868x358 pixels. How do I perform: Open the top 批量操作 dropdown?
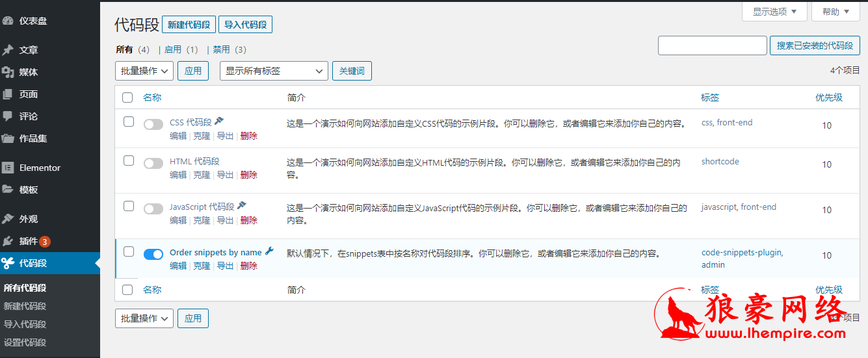pos(144,71)
